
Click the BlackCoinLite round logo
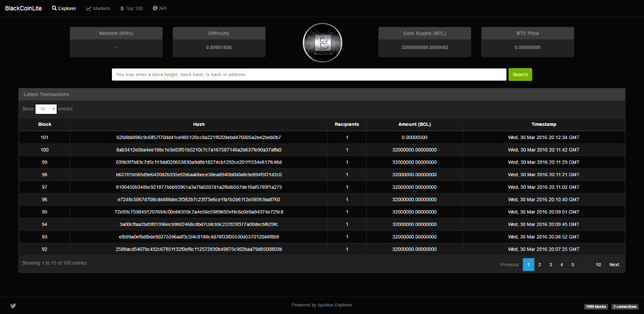pos(322,42)
